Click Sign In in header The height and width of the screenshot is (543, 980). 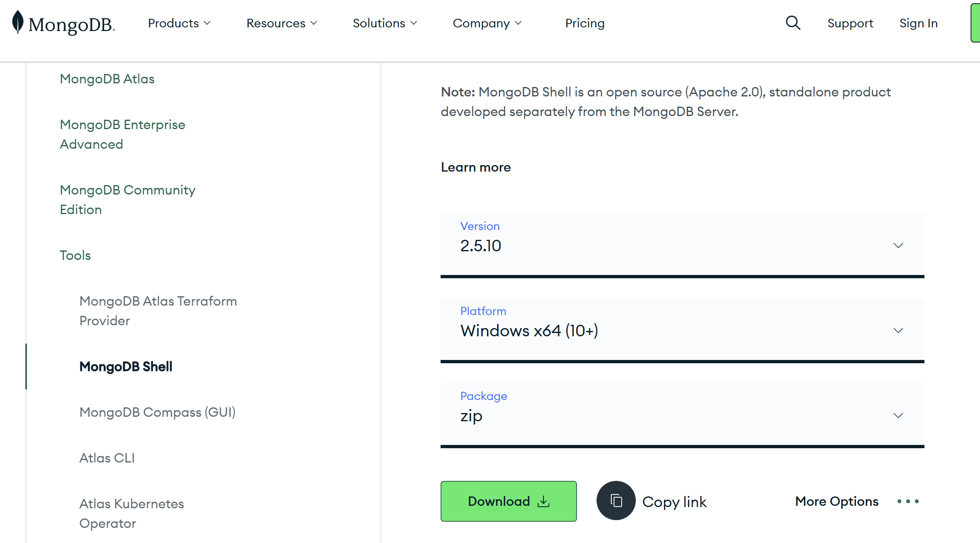(x=918, y=23)
